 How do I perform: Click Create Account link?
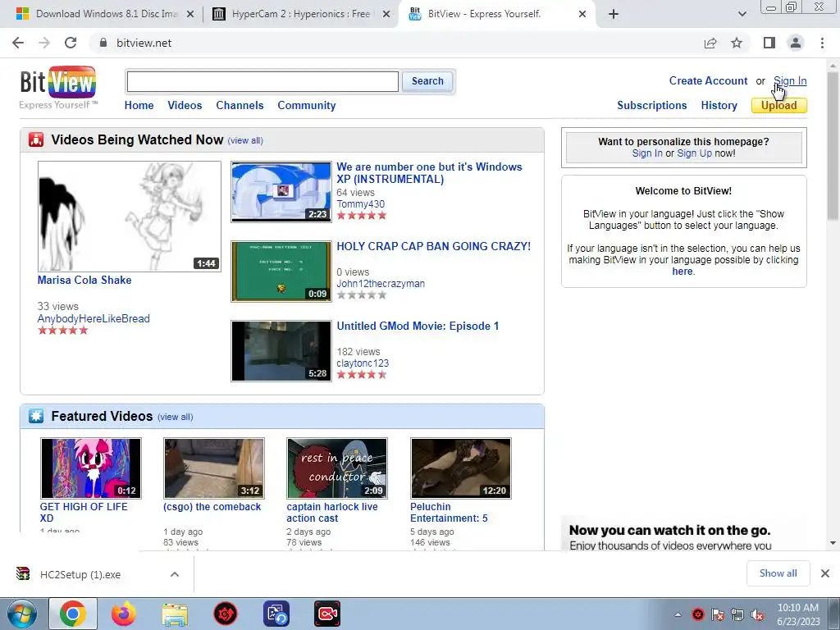click(708, 81)
